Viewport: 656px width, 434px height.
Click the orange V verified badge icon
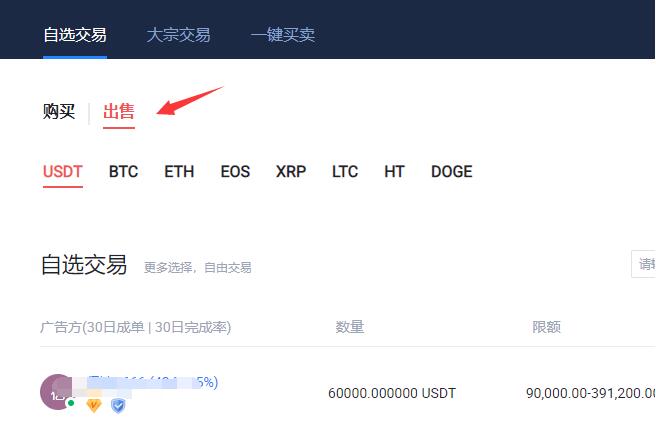[x=94, y=405]
